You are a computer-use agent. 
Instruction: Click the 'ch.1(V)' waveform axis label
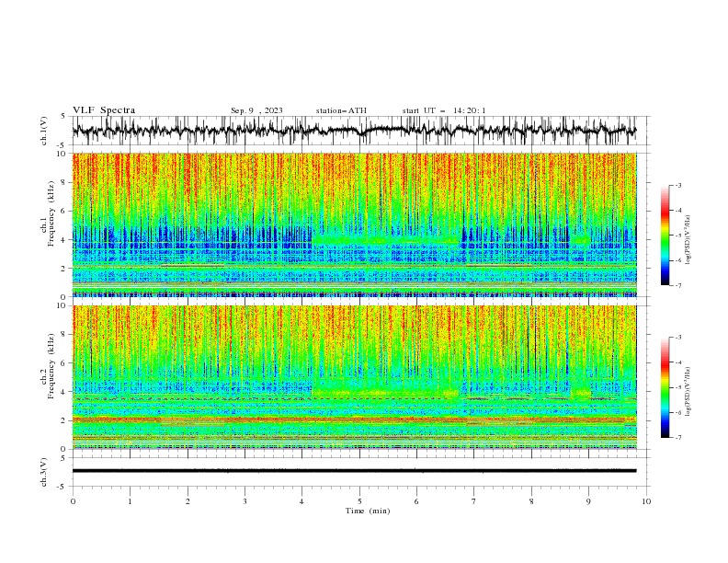(x=44, y=131)
